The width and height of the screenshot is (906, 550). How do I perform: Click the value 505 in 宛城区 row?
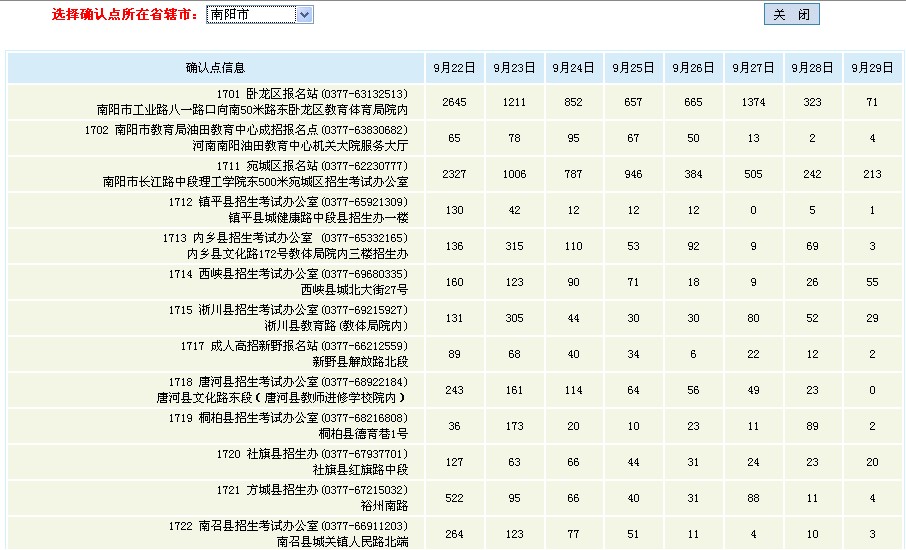coord(753,174)
